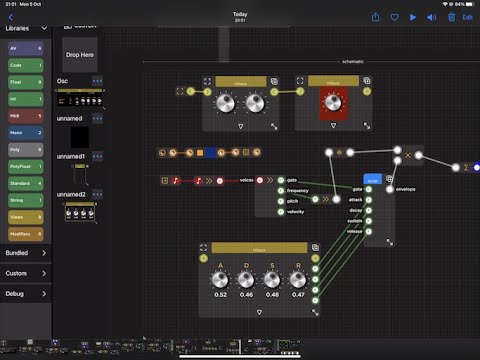The width and height of the screenshot is (480, 360).
Task: Expand the red knob module's bottom triangle
Action: point(333,125)
